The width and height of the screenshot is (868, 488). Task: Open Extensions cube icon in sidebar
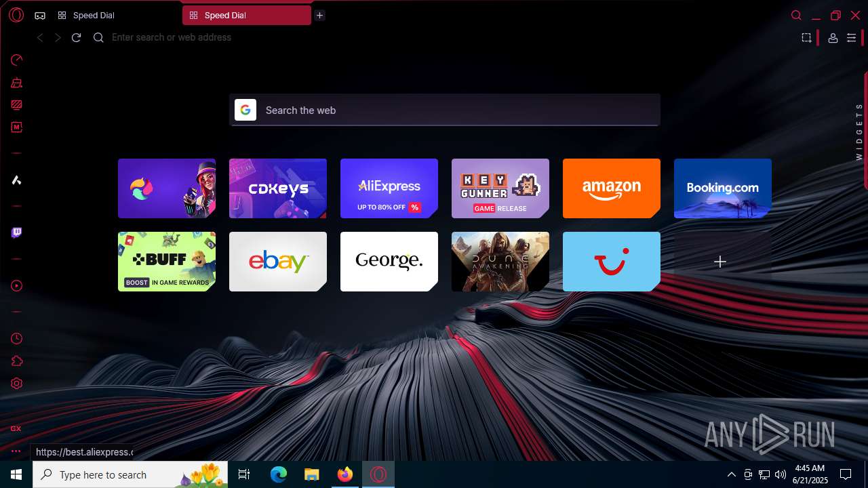(17, 361)
